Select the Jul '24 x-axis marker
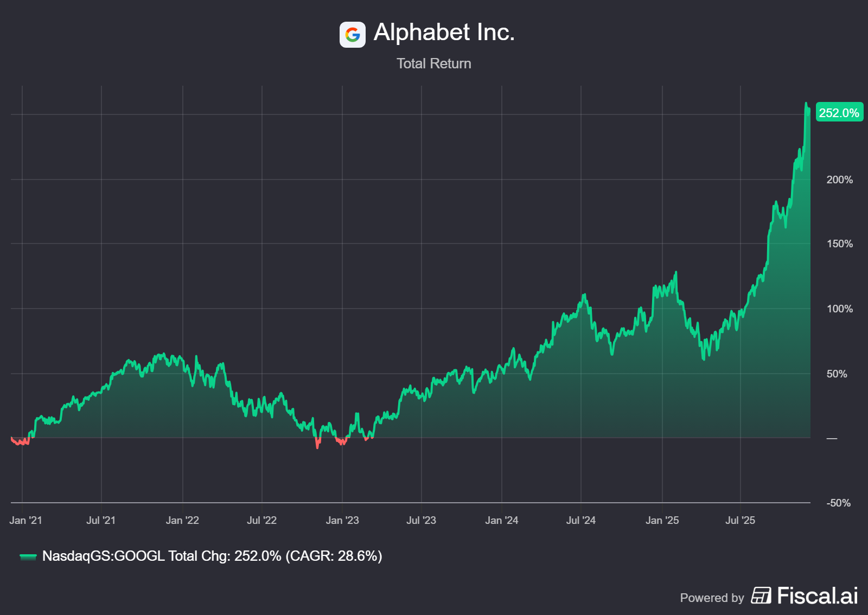 [x=580, y=520]
